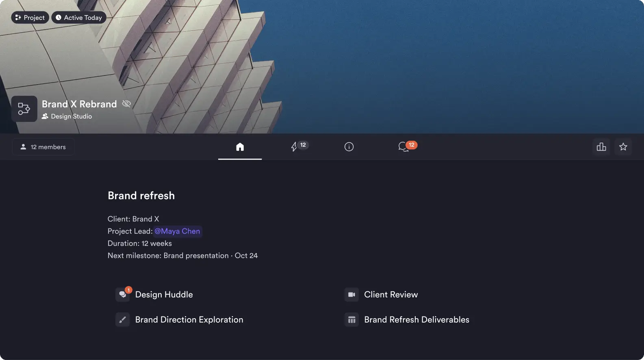
Task: Open Brand Refresh Deliverables
Action: (417, 320)
